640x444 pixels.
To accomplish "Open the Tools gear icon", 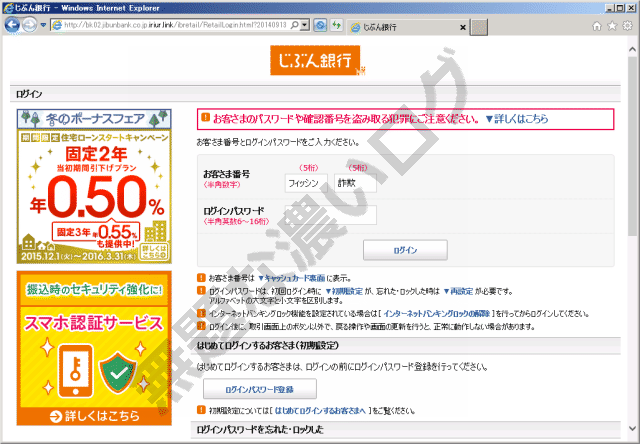I will click(x=627, y=26).
